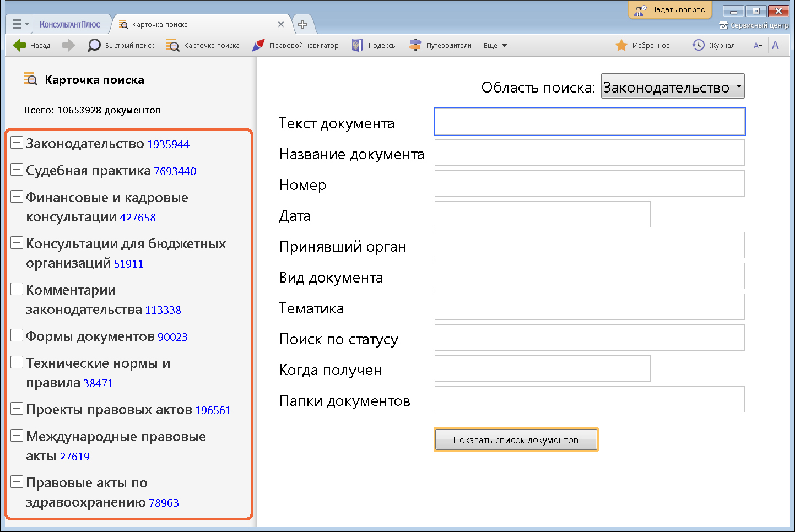Viewport: 795px width, 532px height.
Task: Open the Кодексы section
Action: (374, 45)
